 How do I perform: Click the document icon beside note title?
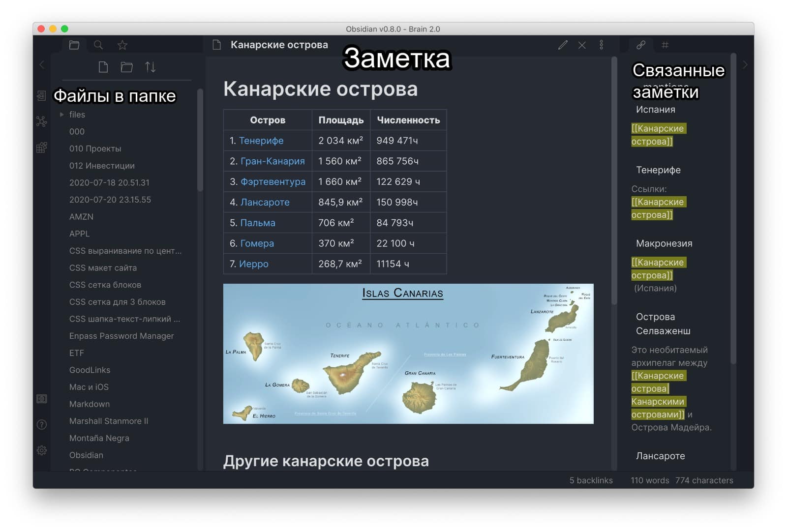click(x=216, y=45)
